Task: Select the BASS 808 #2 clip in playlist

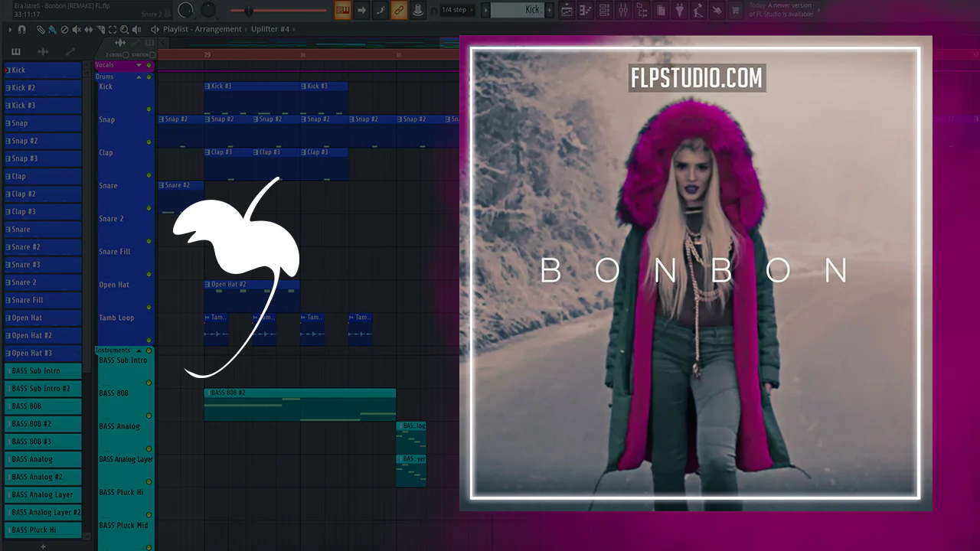Action: pyautogui.click(x=300, y=405)
